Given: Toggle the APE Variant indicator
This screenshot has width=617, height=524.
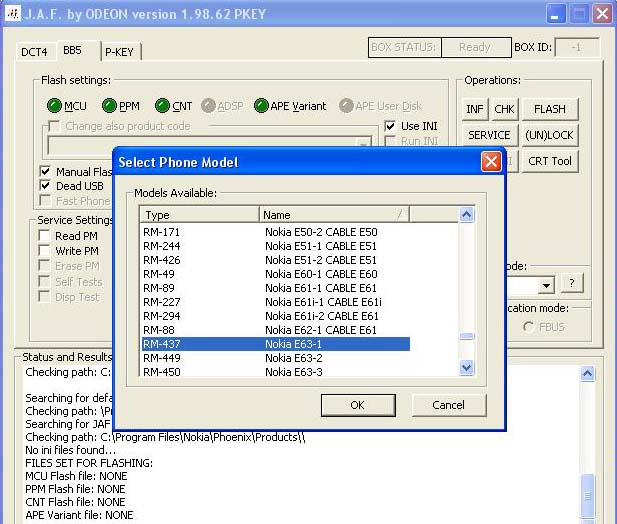Looking at the screenshot, I should coord(261,106).
